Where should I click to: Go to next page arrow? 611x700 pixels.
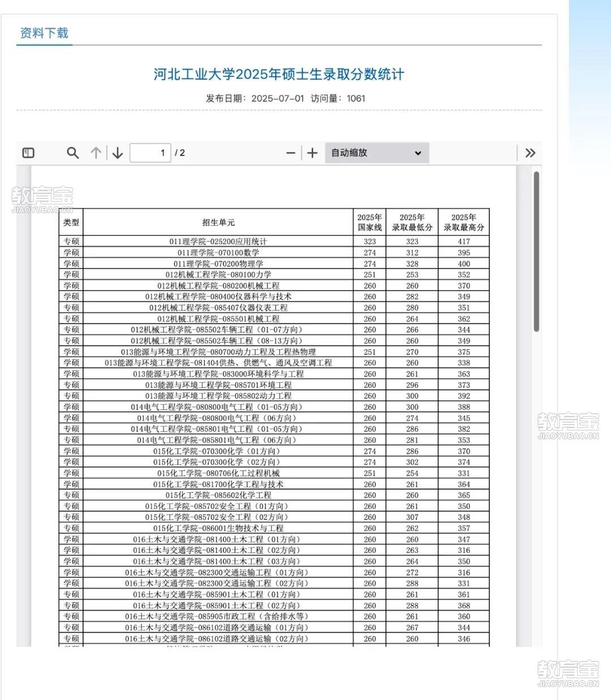118,153
